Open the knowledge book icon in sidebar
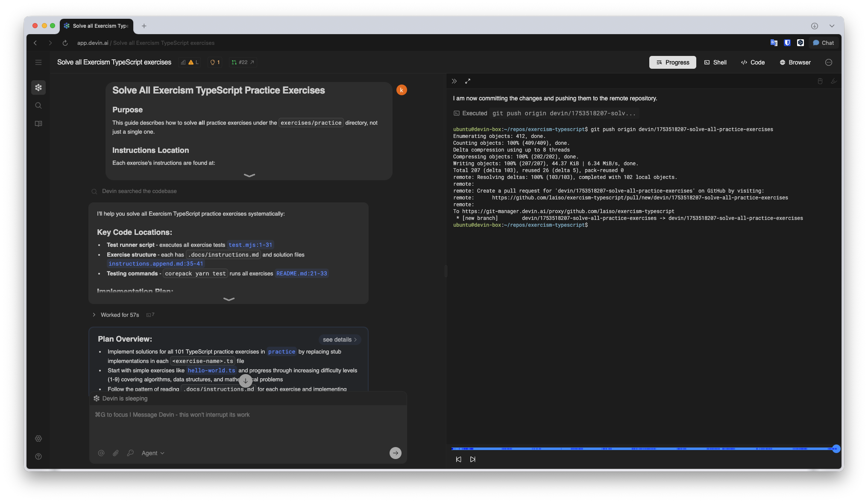This screenshot has height=503, width=868. pyautogui.click(x=38, y=124)
